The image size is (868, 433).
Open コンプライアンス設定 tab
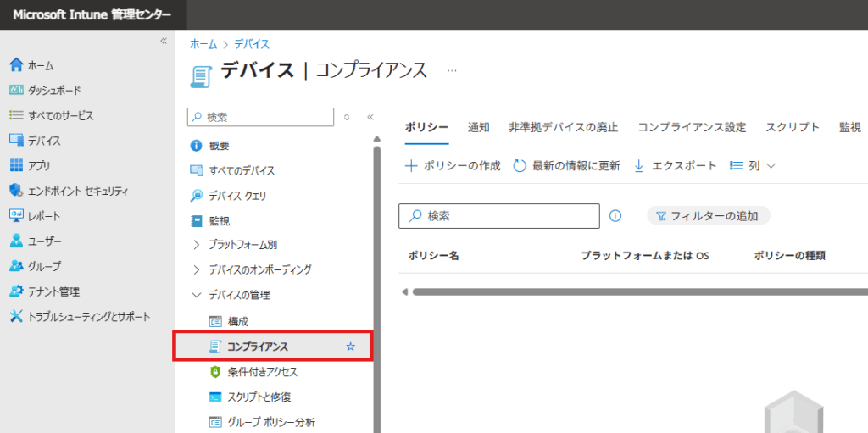[692, 127]
